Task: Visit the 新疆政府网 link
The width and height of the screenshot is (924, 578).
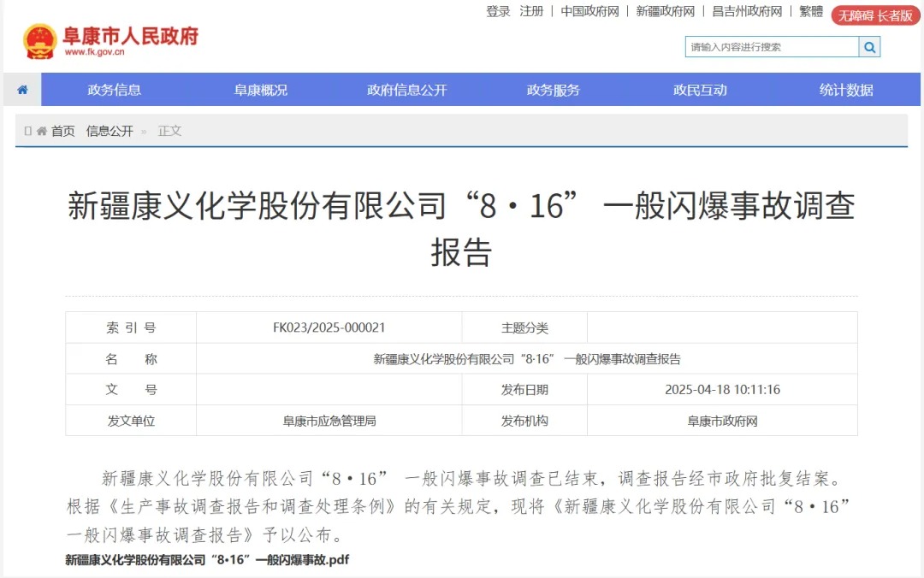Action: pos(666,11)
